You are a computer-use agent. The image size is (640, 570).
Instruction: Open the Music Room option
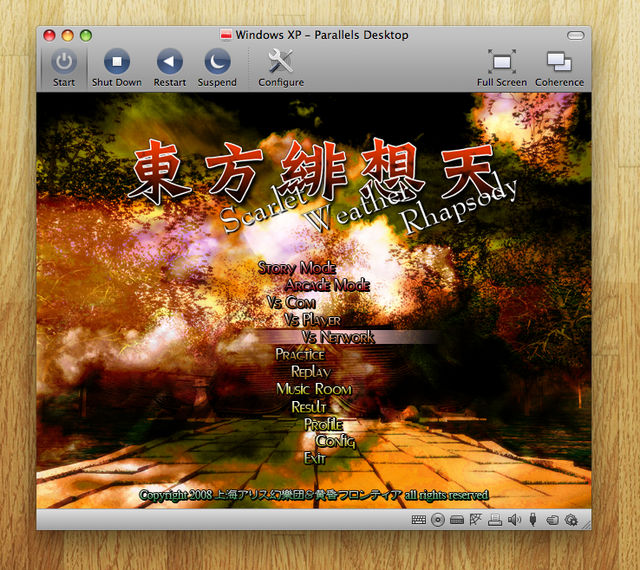314,389
